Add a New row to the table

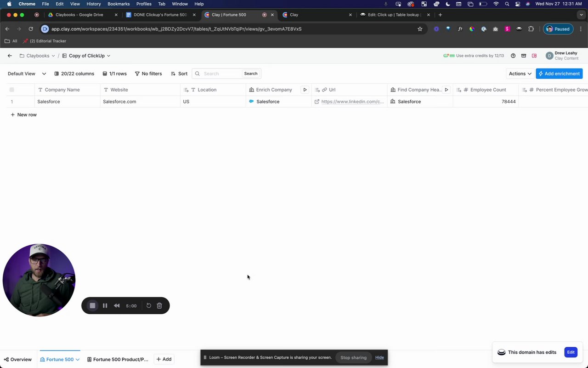coord(23,115)
